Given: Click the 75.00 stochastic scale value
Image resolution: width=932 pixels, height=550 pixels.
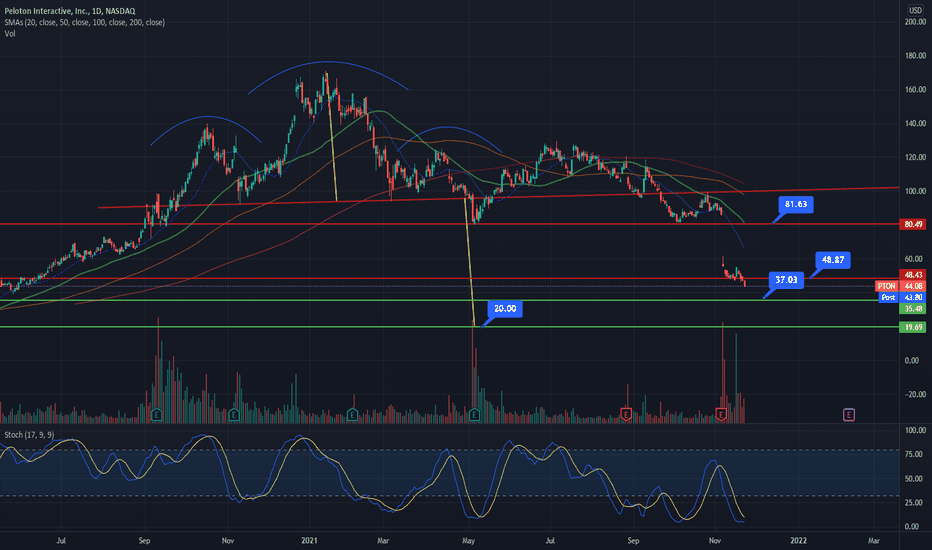Looking at the screenshot, I should pos(915,454).
